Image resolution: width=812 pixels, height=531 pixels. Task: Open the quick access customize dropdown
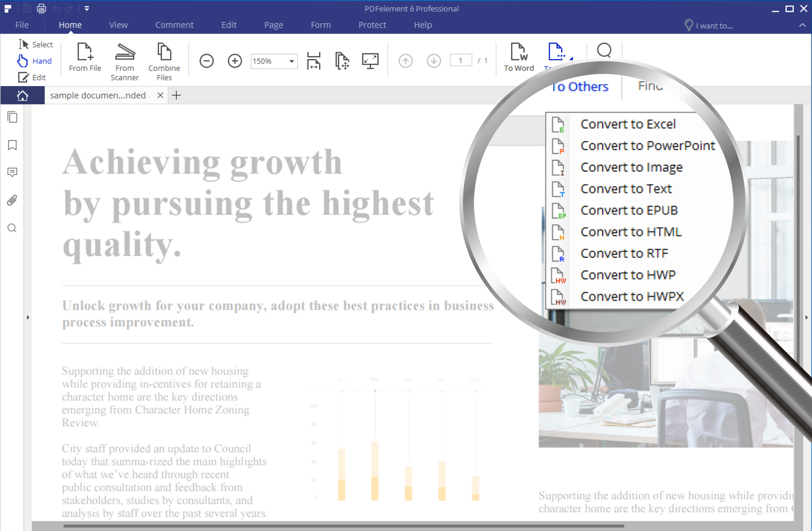pos(87,8)
